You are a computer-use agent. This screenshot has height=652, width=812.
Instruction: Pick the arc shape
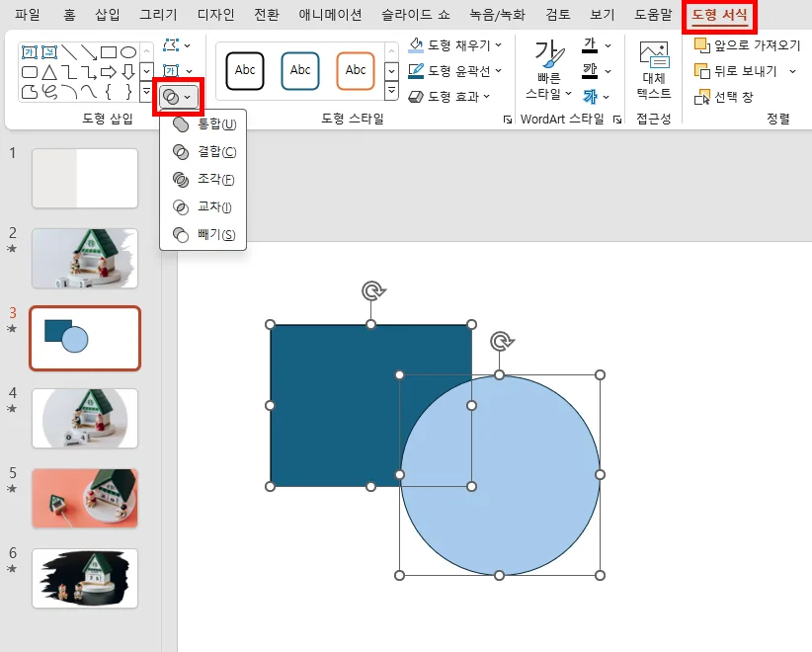tap(69, 92)
